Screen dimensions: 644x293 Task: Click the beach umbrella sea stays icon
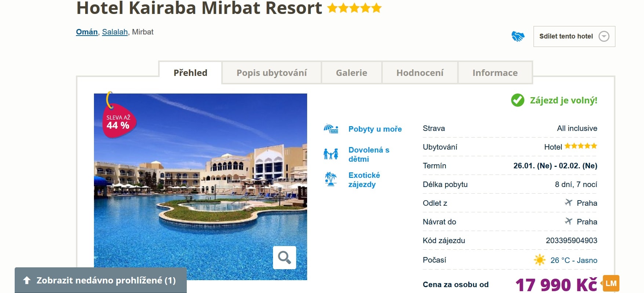click(331, 129)
